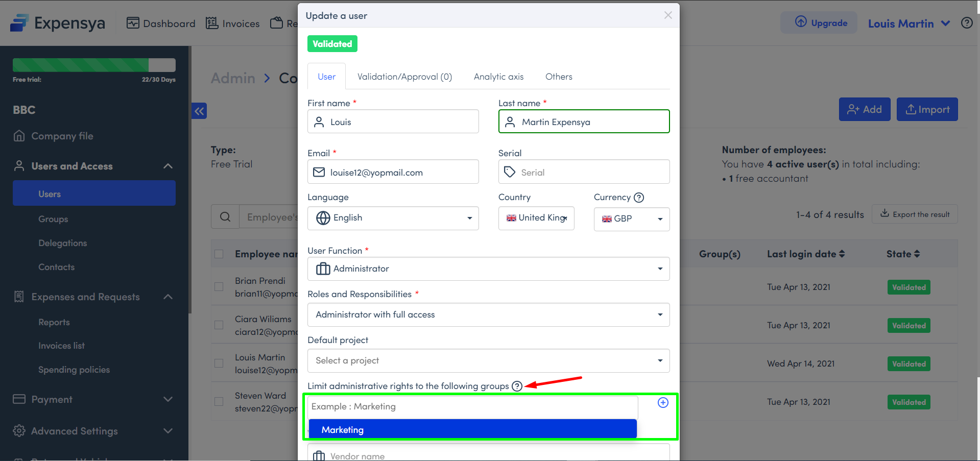
Task: Click the free trial progress bar
Action: [94, 65]
